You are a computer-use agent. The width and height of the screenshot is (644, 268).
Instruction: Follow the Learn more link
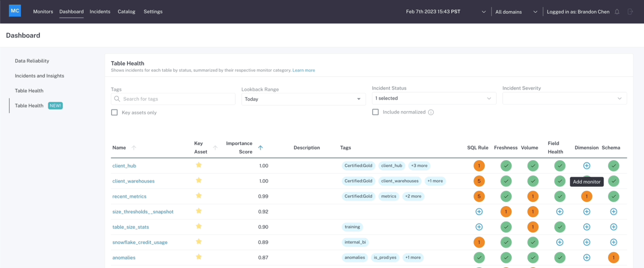pyautogui.click(x=304, y=70)
